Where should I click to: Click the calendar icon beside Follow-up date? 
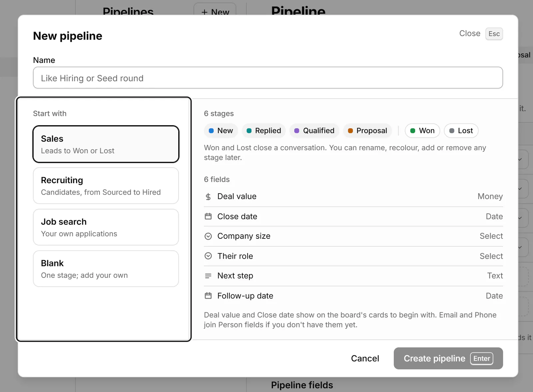click(x=208, y=296)
